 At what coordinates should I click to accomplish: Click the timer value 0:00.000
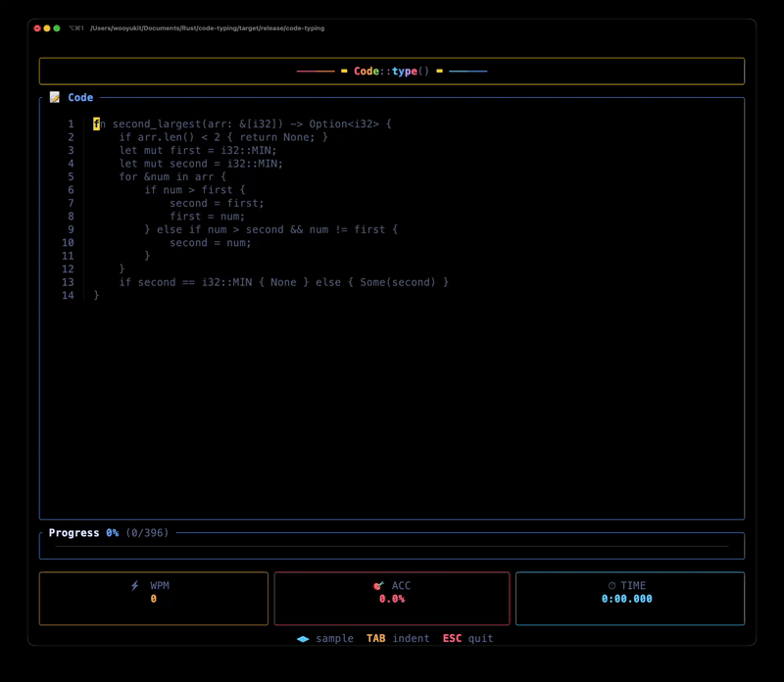[627, 599]
